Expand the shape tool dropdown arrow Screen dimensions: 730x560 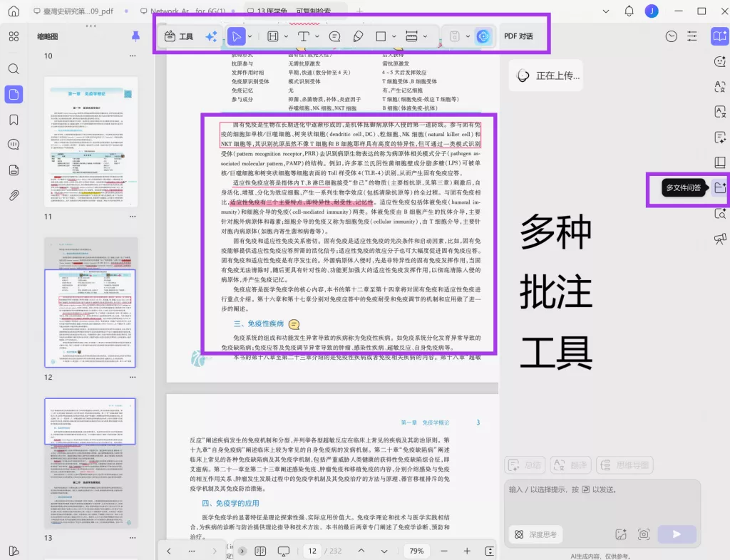coord(394,36)
